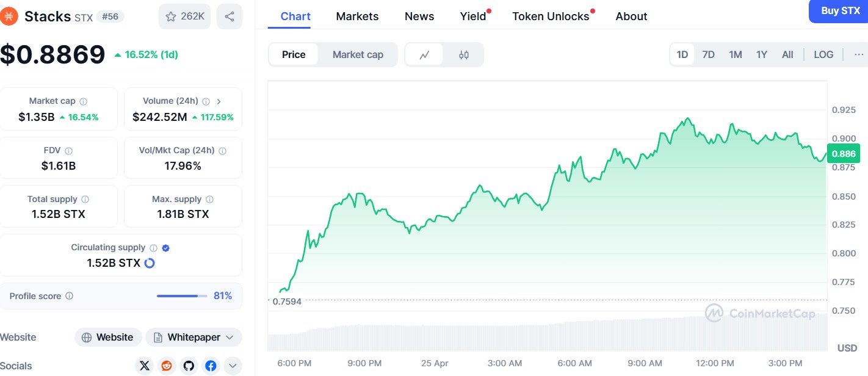Screen dimensions: 868x376
Task: Visit the Website link
Action: [x=108, y=338]
